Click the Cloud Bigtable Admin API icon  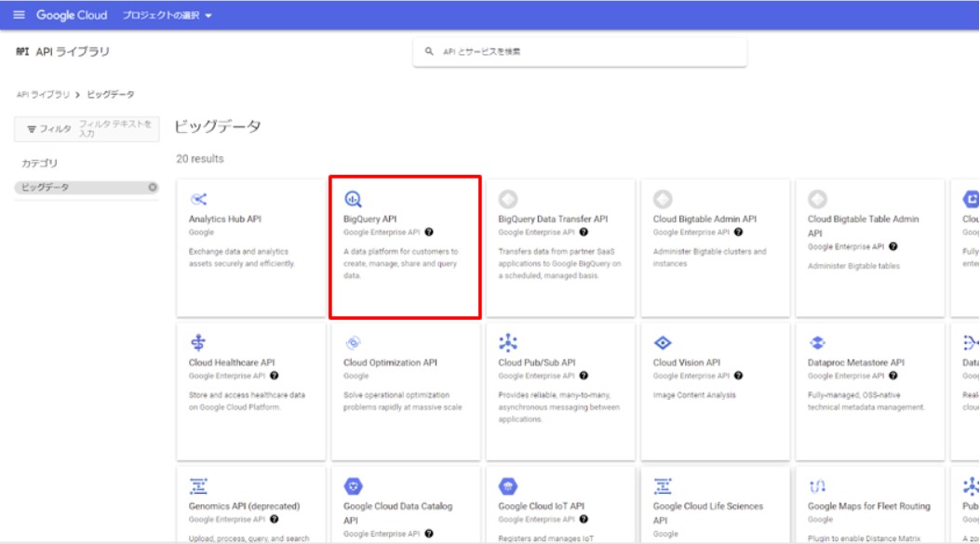coord(663,199)
